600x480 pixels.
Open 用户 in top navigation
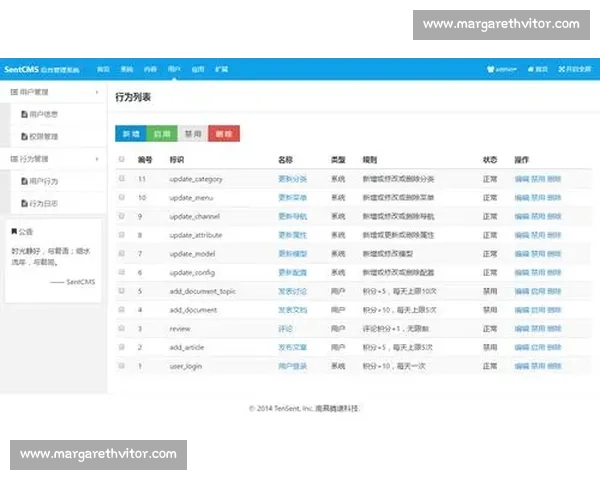coord(174,69)
